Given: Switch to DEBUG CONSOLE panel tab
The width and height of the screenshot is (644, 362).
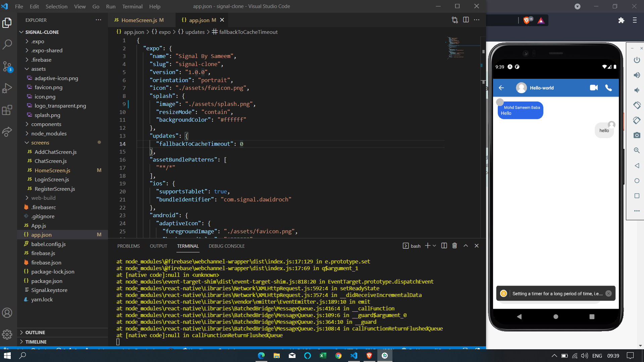Looking at the screenshot, I should point(227,246).
